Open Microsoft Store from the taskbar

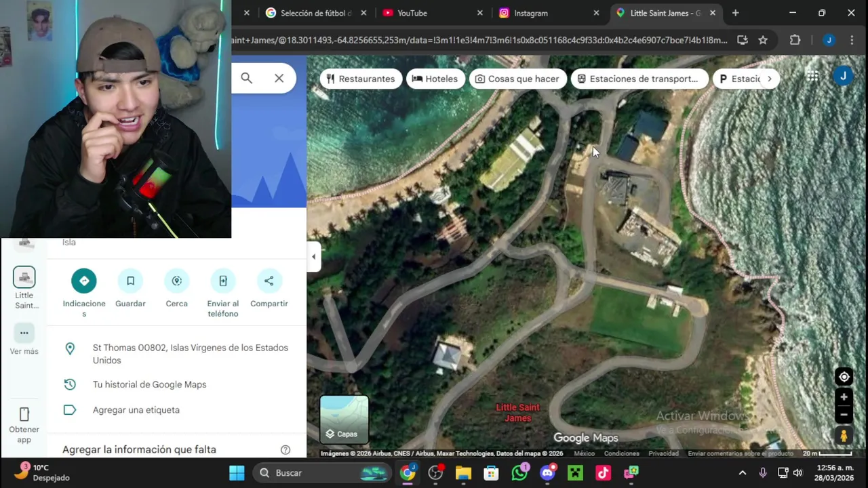pyautogui.click(x=491, y=473)
